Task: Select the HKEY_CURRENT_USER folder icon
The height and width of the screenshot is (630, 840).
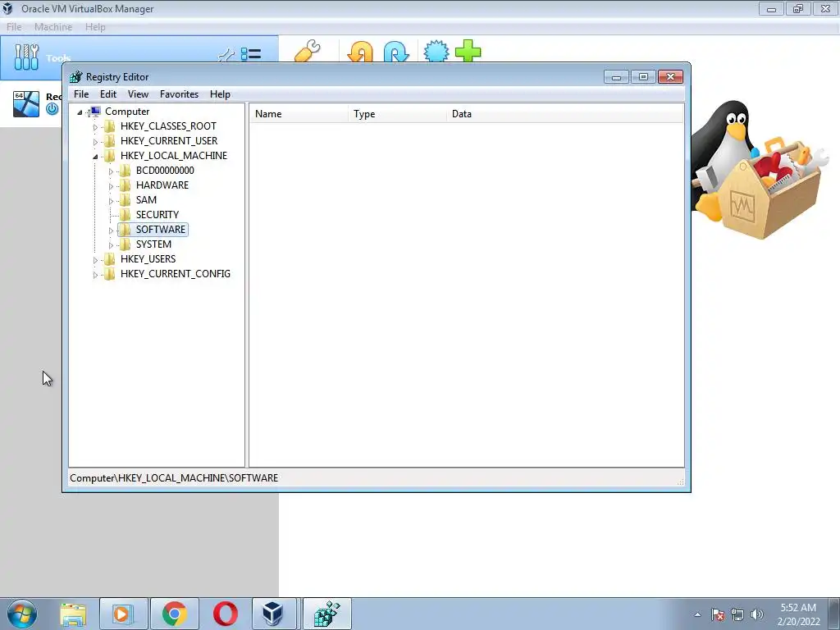Action: point(109,141)
